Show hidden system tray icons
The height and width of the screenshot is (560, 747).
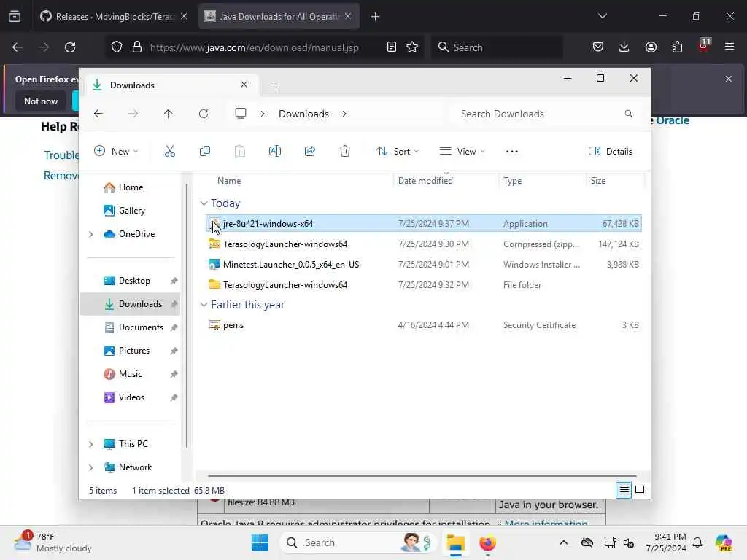point(564,542)
